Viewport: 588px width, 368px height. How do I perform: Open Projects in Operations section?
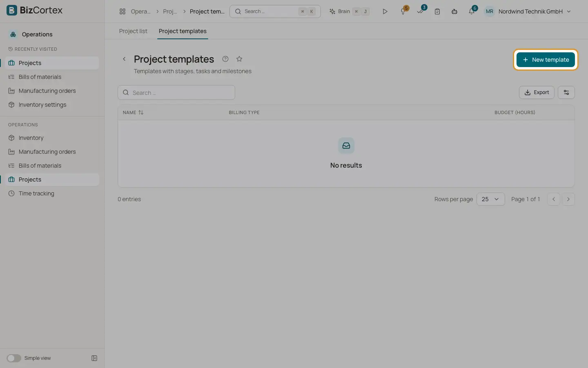tap(52, 180)
